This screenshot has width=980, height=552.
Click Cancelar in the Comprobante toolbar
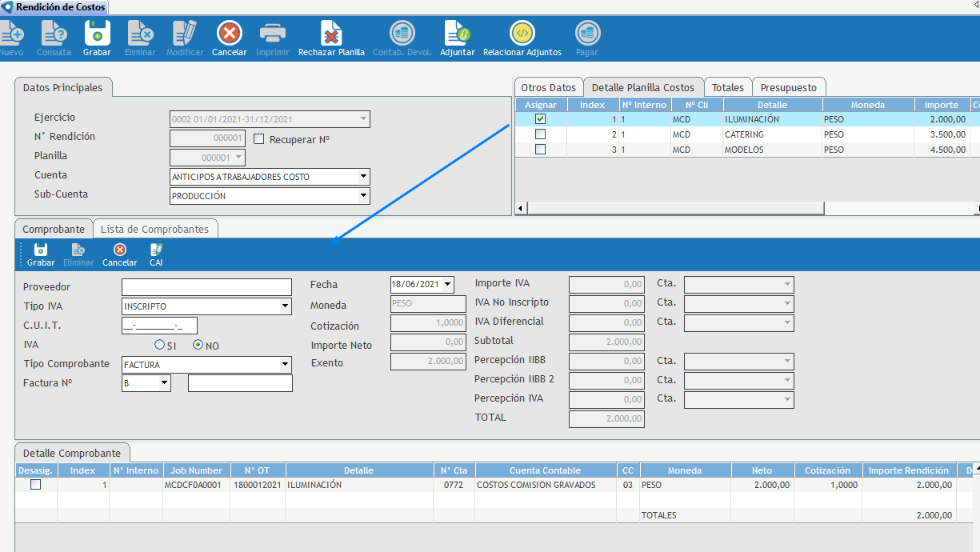click(x=120, y=250)
